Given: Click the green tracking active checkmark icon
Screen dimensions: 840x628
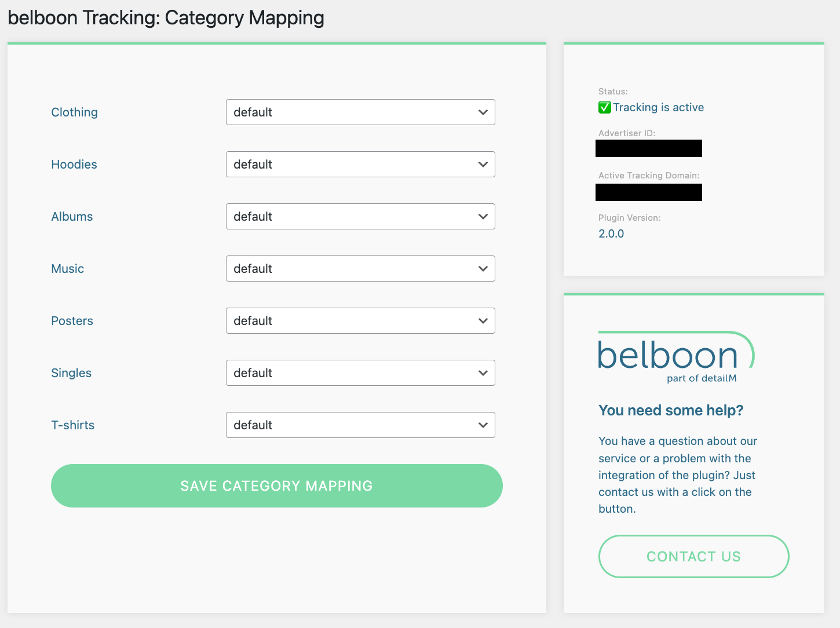Looking at the screenshot, I should [x=605, y=107].
